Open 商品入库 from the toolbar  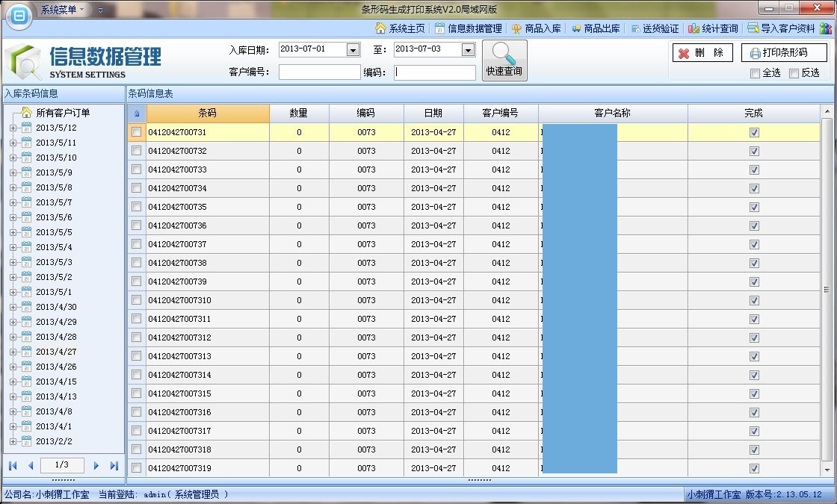[x=536, y=28]
